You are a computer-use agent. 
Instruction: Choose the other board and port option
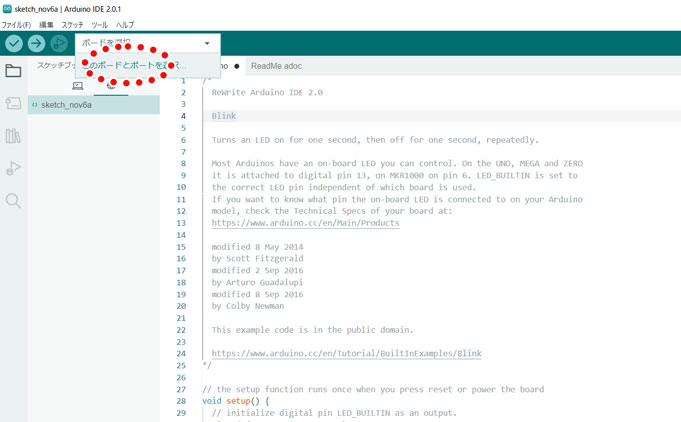148,66
